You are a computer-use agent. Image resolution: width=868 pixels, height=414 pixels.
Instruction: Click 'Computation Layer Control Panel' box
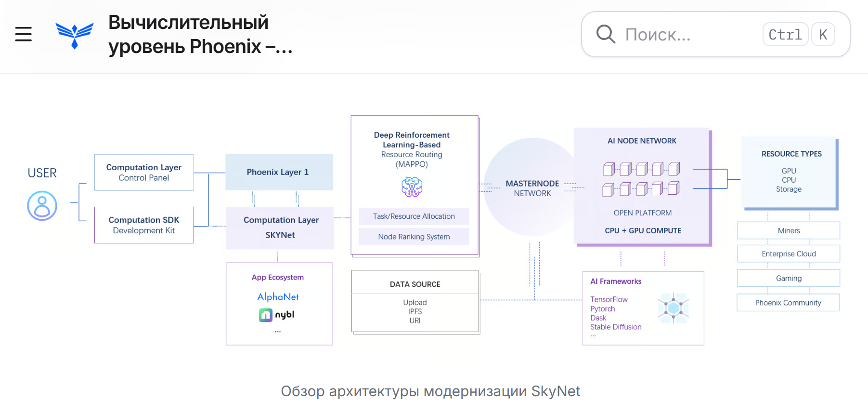144,173
